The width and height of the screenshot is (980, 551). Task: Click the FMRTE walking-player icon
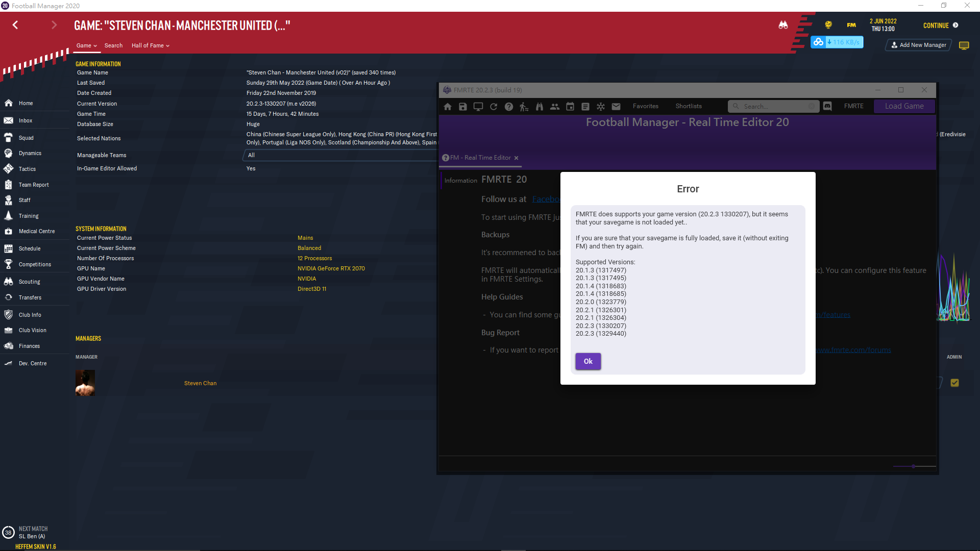(x=524, y=107)
